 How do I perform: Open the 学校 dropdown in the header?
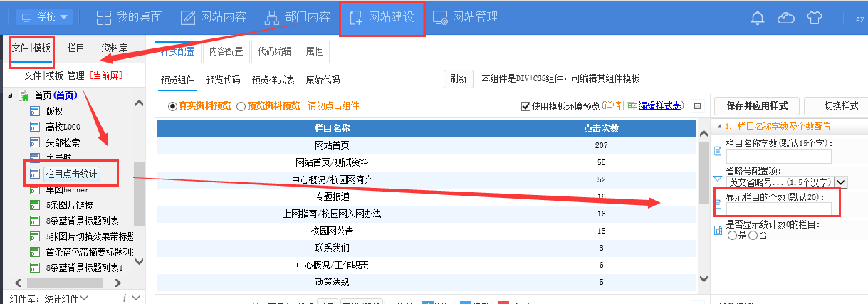pos(44,17)
